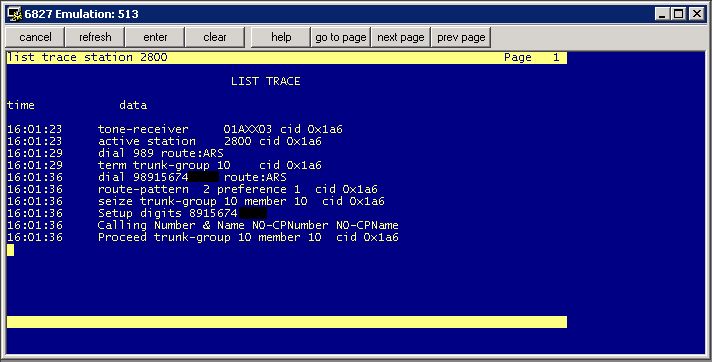
Task: Click the LIST TRACE heading
Action: coord(266,81)
